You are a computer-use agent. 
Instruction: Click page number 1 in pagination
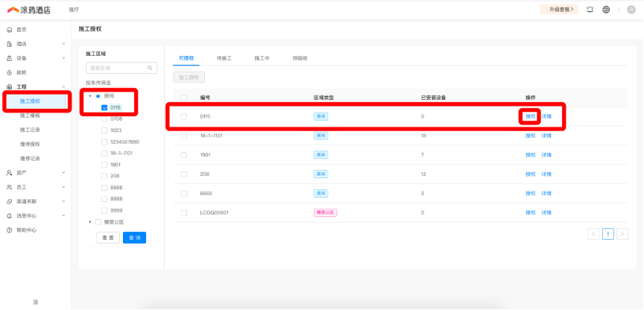[x=608, y=234]
